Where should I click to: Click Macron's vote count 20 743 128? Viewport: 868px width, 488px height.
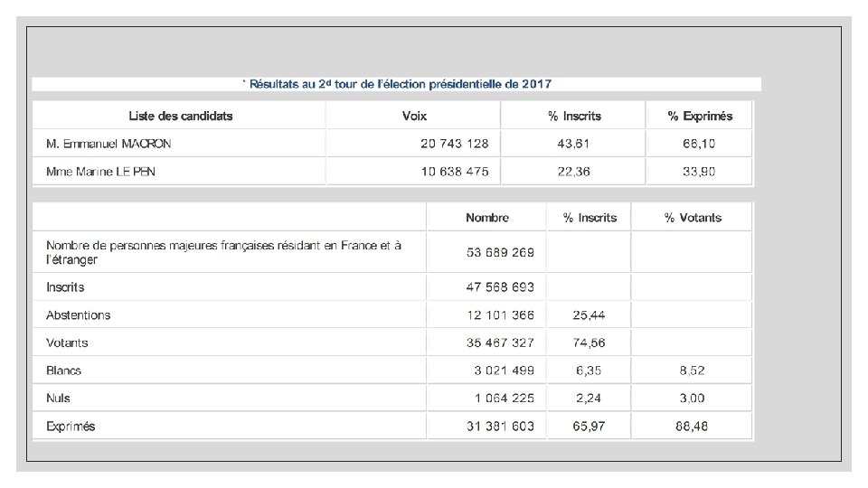point(455,144)
